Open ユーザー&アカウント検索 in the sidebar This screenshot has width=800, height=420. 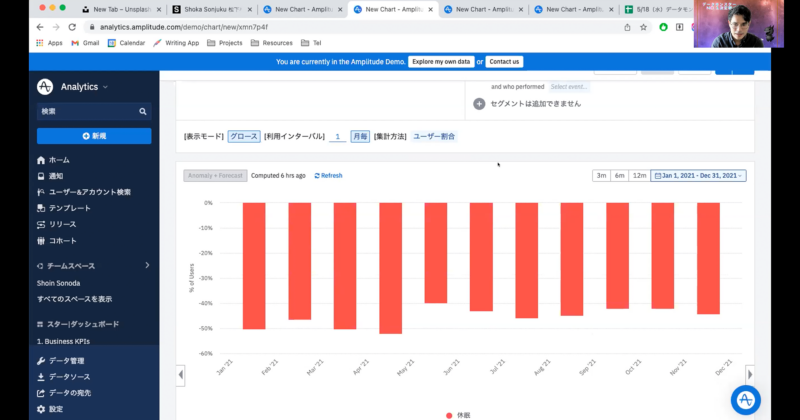[x=84, y=192]
